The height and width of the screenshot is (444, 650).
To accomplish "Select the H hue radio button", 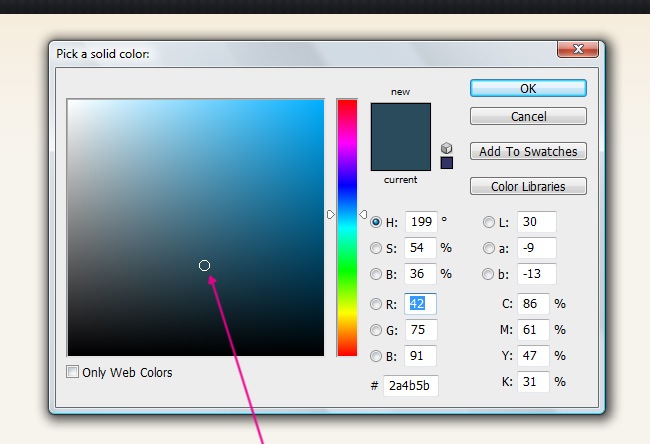I will point(376,222).
